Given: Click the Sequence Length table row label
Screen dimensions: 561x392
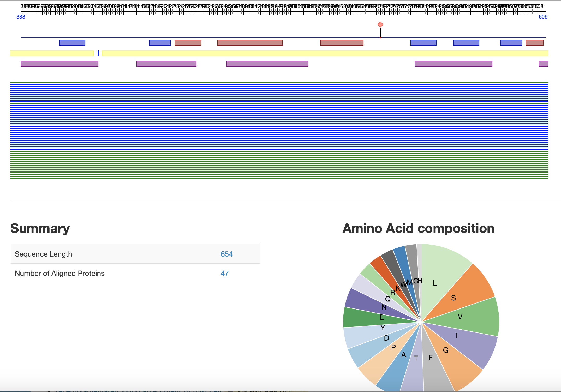Looking at the screenshot, I should [43, 254].
